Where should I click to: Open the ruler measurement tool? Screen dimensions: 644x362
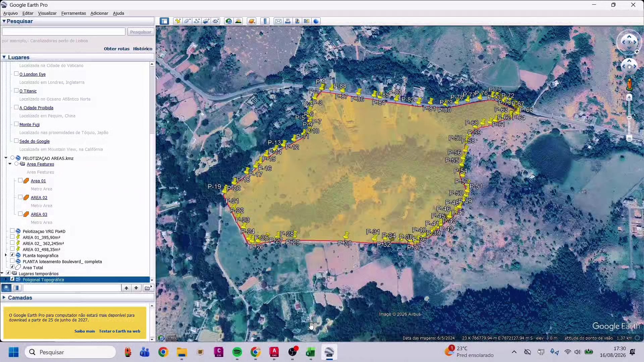click(x=265, y=21)
